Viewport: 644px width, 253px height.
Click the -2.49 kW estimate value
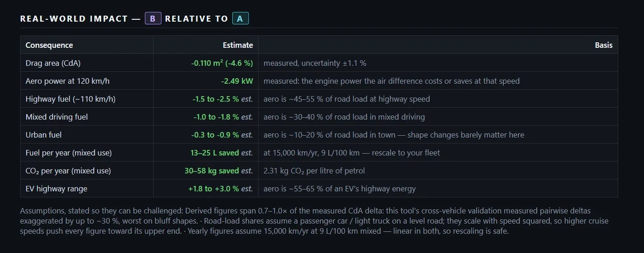click(237, 81)
